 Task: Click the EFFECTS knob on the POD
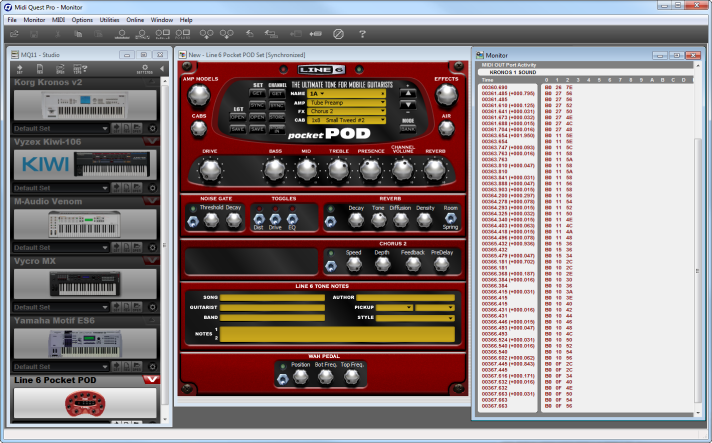click(446, 95)
